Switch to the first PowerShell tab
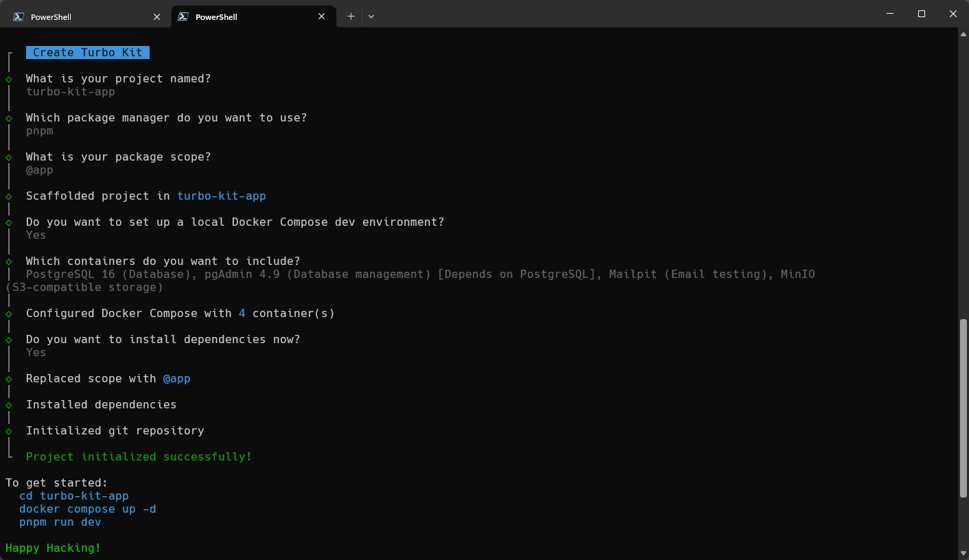 click(82, 16)
